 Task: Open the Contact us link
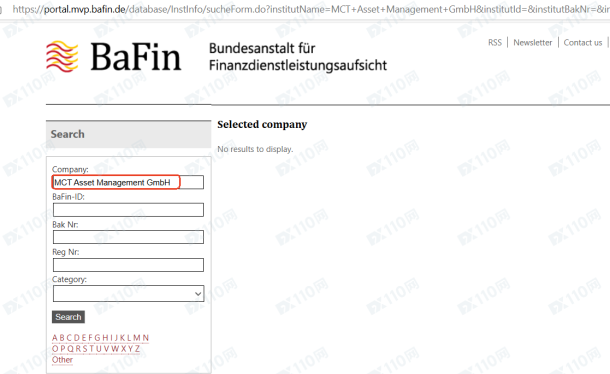[583, 42]
